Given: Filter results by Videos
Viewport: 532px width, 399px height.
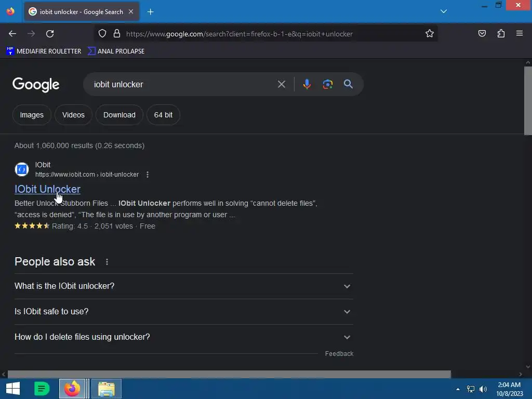Looking at the screenshot, I should [x=73, y=115].
